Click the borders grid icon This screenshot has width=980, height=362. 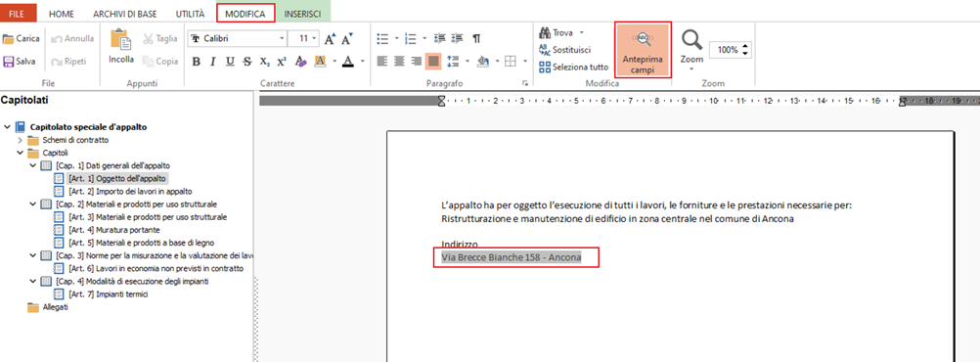pyautogui.click(x=511, y=62)
